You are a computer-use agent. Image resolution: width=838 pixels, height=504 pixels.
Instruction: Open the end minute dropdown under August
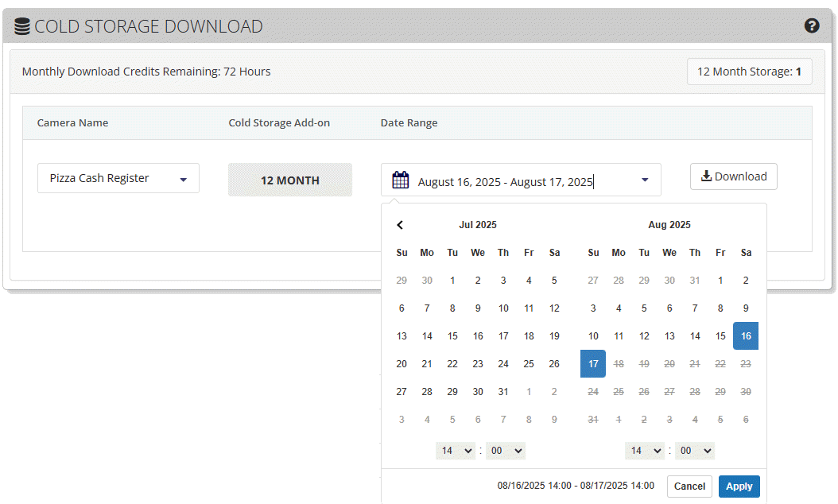pyautogui.click(x=695, y=451)
